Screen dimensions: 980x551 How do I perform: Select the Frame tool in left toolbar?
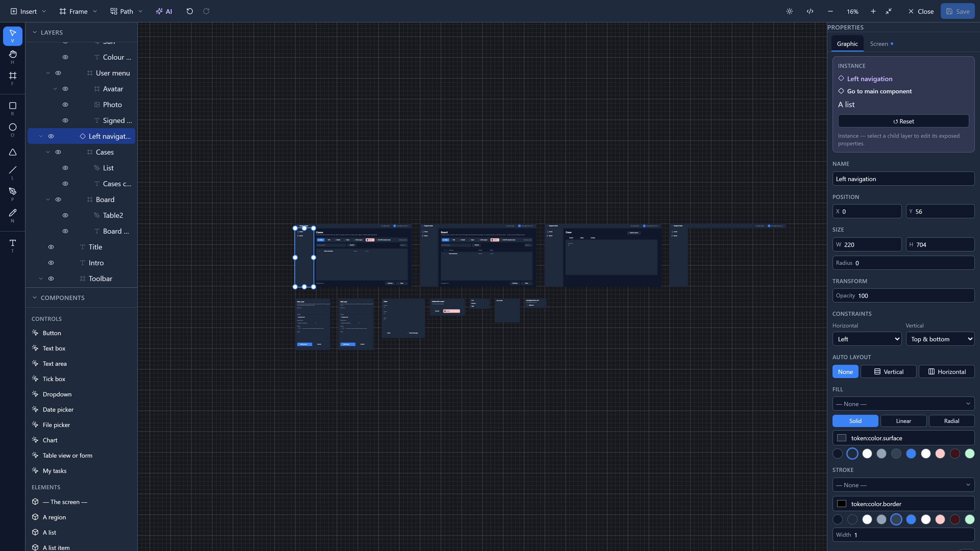(x=13, y=78)
